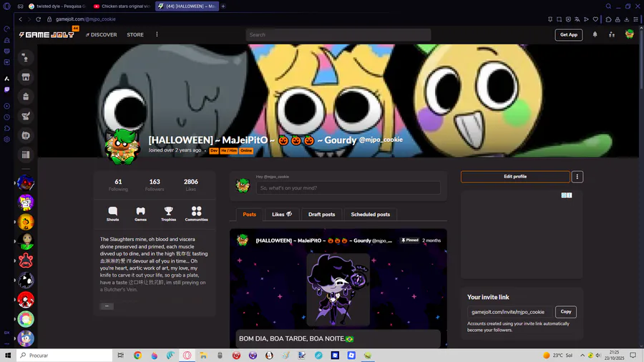Open Google Chrome from the taskbar

137,356
